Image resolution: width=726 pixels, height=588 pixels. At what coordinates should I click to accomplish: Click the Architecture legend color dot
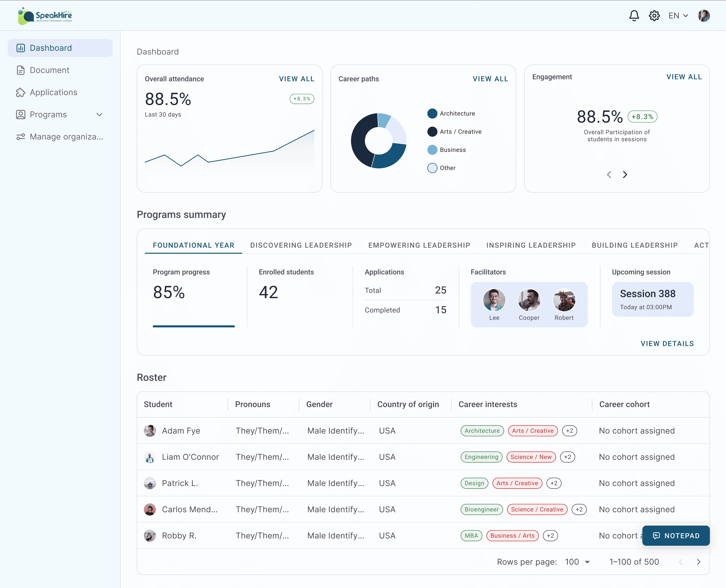(432, 114)
